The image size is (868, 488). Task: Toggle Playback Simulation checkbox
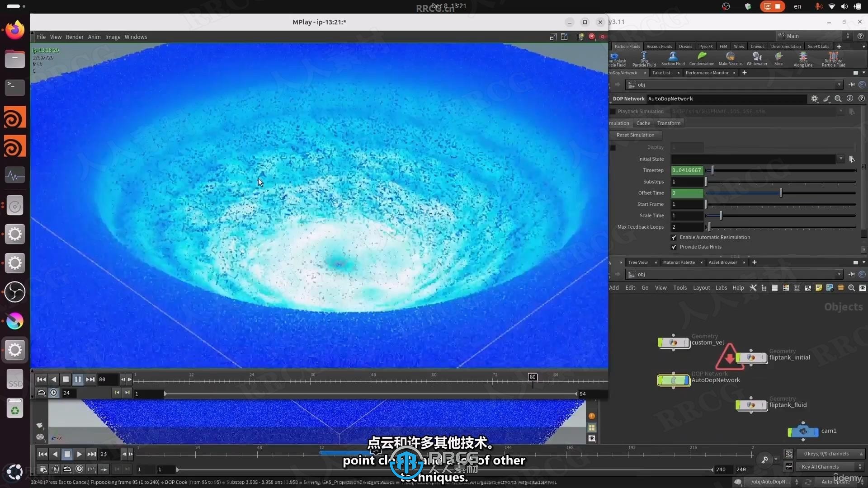point(613,112)
